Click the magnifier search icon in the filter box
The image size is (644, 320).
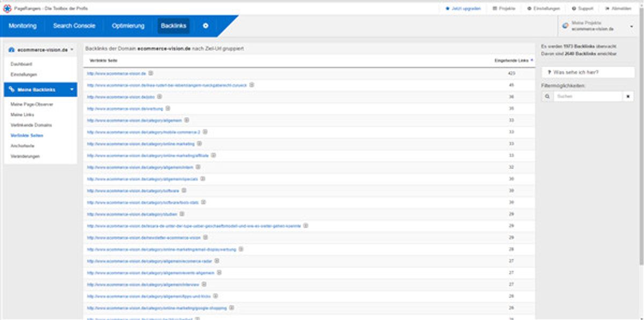pyautogui.click(x=547, y=97)
